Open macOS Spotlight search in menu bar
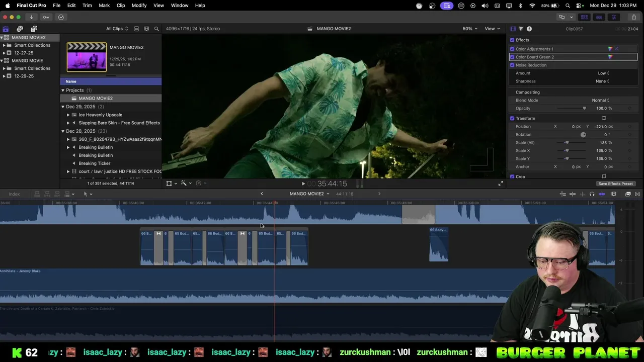Image resolution: width=644 pixels, height=362 pixels. tap(568, 6)
